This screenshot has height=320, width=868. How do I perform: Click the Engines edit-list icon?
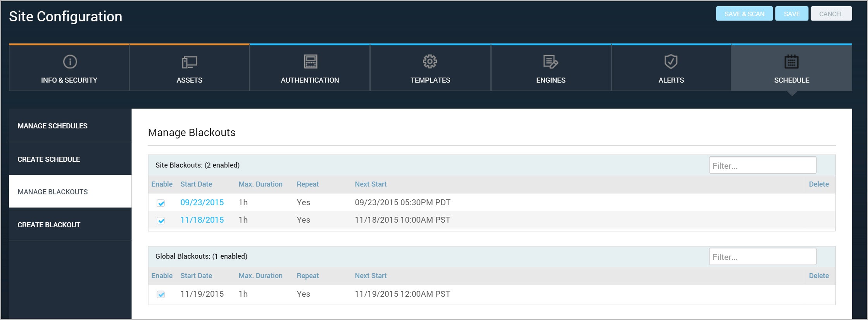coord(550,62)
